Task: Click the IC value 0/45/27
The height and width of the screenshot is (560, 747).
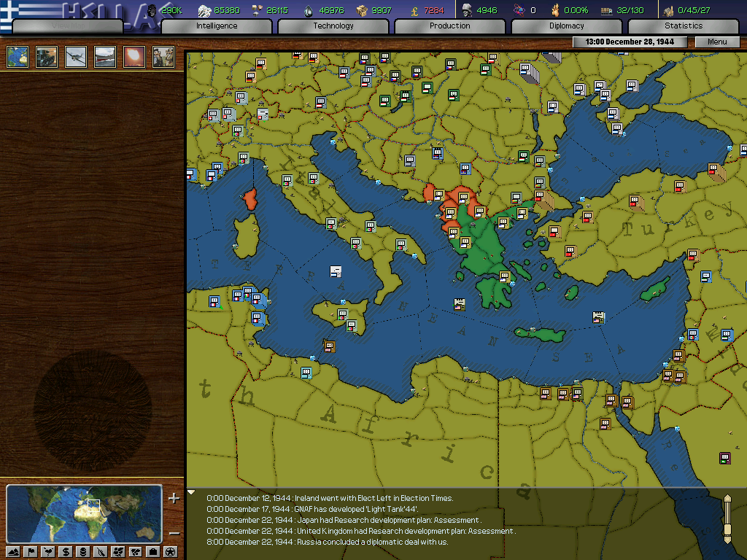Action: pos(694,10)
